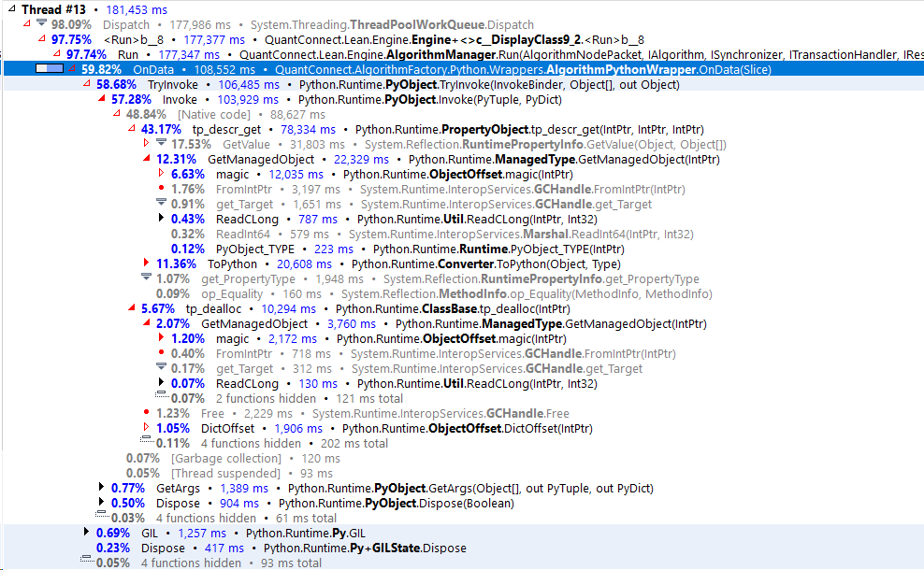Image resolution: width=924 pixels, height=570 pixels.
Task: Click the funnel icon beside get_PropertyType
Action: [x=147, y=278]
